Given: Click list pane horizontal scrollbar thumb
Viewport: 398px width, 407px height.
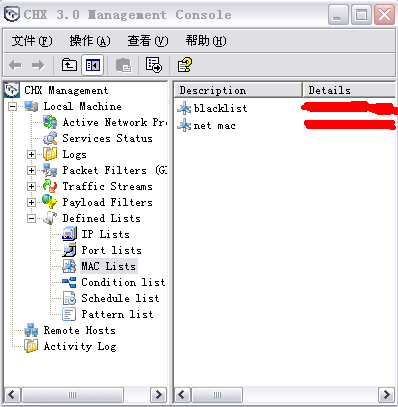Looking at the screenshot, I should 217,395.
